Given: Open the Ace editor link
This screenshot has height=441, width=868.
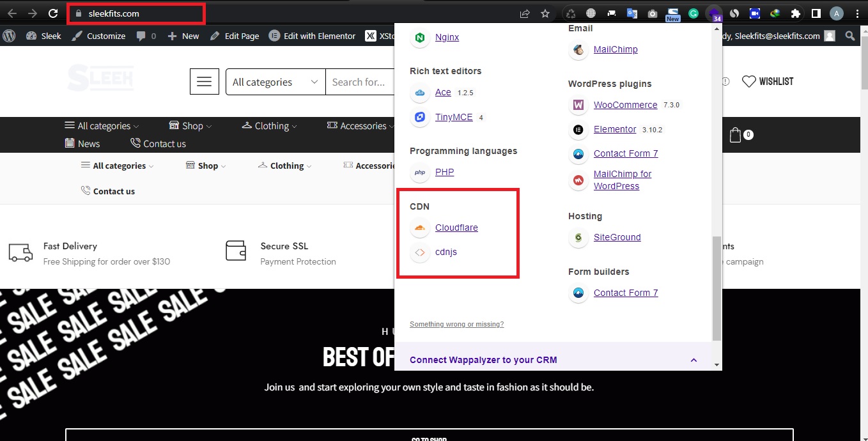Looking at the screenshot, I should [x=443, y=93].
